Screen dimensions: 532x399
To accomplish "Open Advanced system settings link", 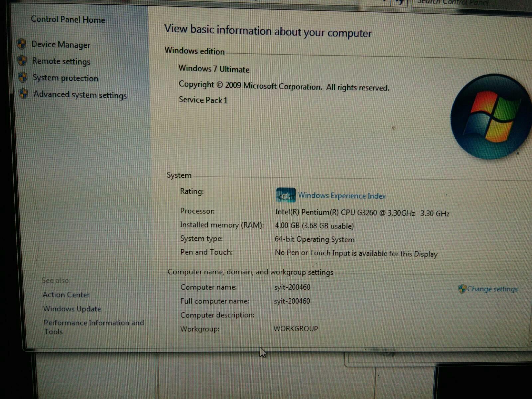I will pyautogui.click(x=80, y=95).
